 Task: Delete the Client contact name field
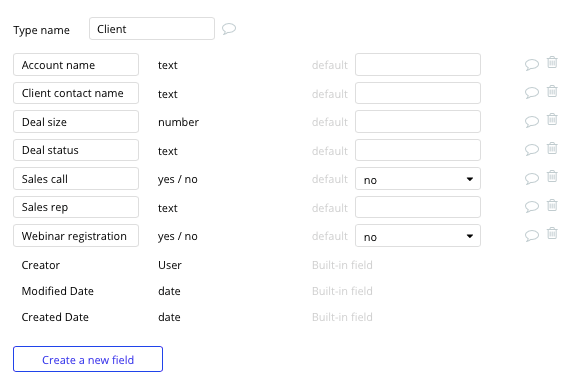coord(552,91)
